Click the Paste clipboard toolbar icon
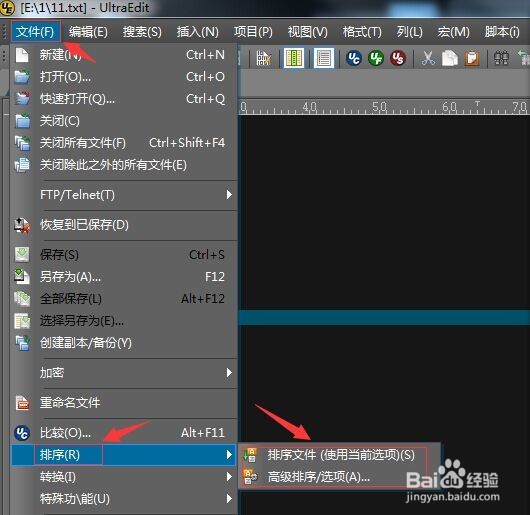This screenshot has height=515, width=530. [472, 58]
